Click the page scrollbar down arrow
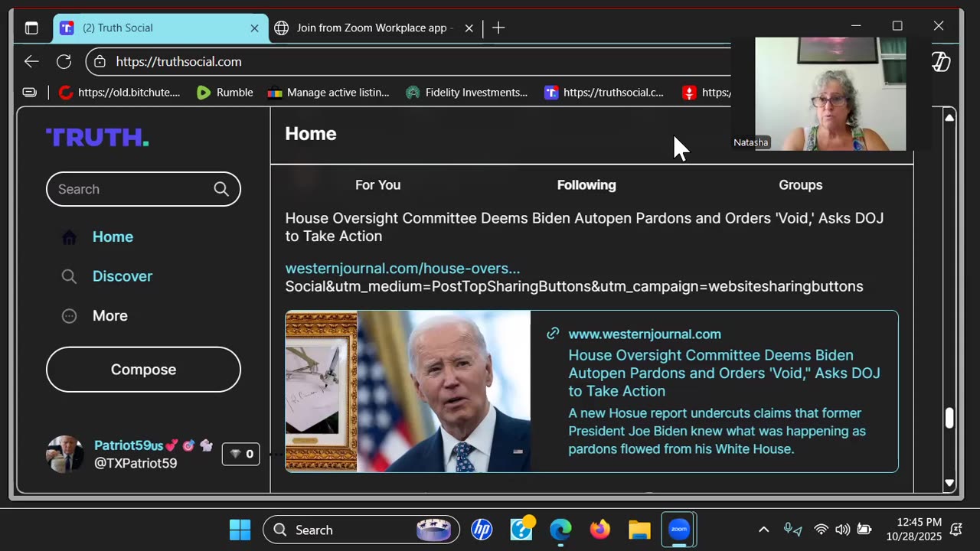 (949, 483)
